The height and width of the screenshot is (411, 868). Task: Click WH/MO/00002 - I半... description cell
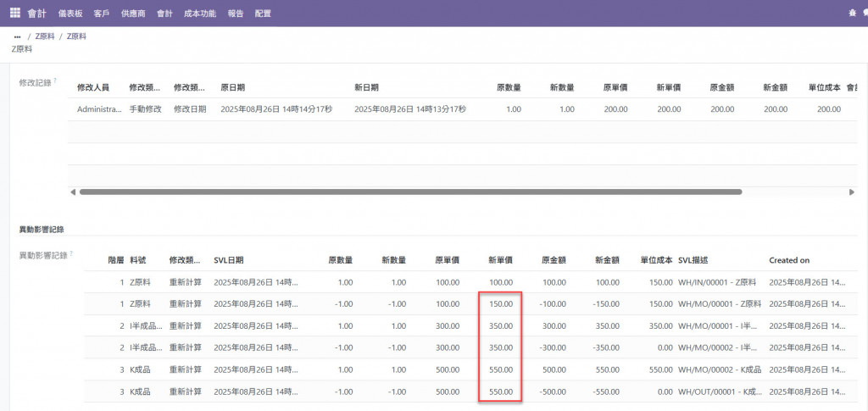[718, 348]
